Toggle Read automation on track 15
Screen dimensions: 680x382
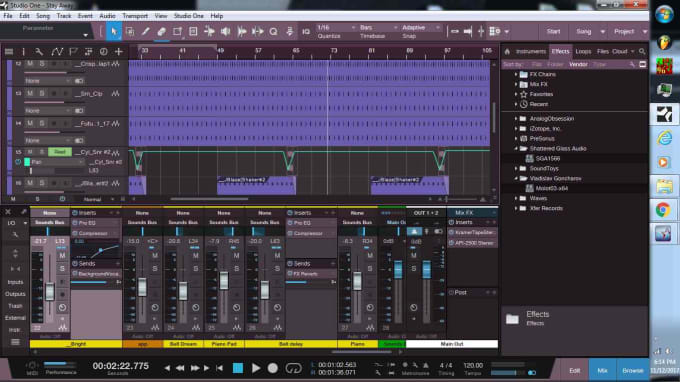pyautogui.click(x=59, y=152)
